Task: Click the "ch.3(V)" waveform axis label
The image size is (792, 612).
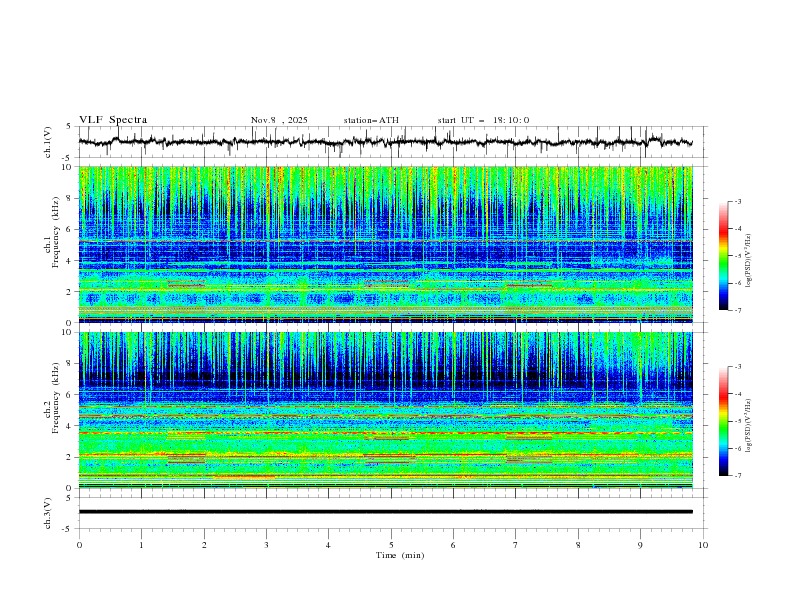Action: click(47, 513)
